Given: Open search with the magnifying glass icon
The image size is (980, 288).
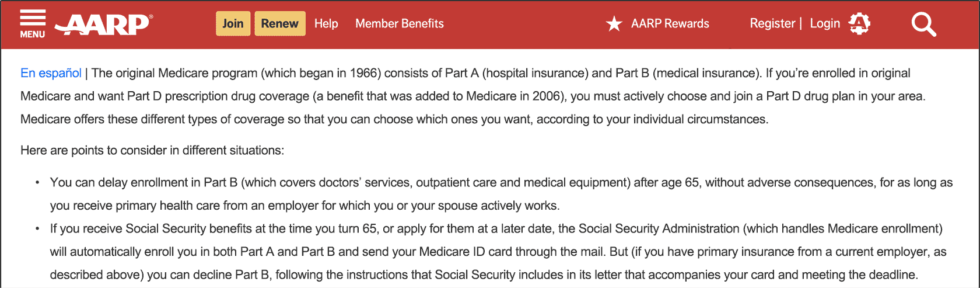Looking at the screenshot, I should click(x=923, y=25).
